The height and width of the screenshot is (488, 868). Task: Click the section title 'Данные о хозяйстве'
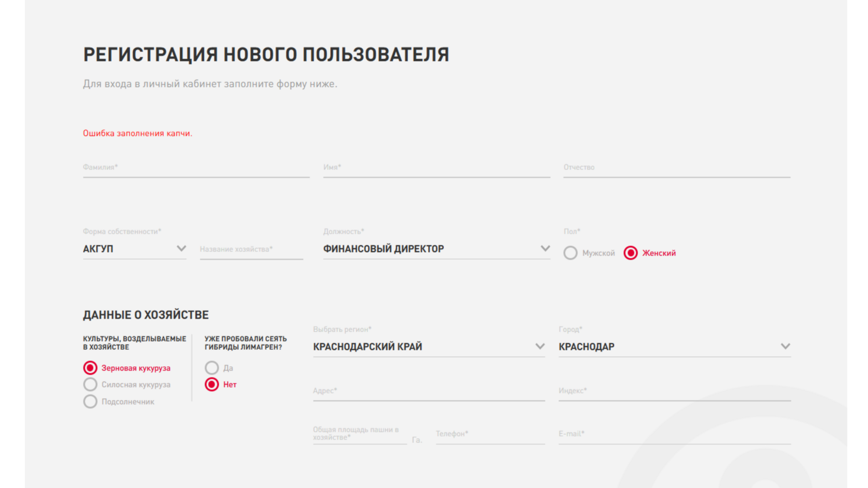pyautogui.click(x=146, y=315)
